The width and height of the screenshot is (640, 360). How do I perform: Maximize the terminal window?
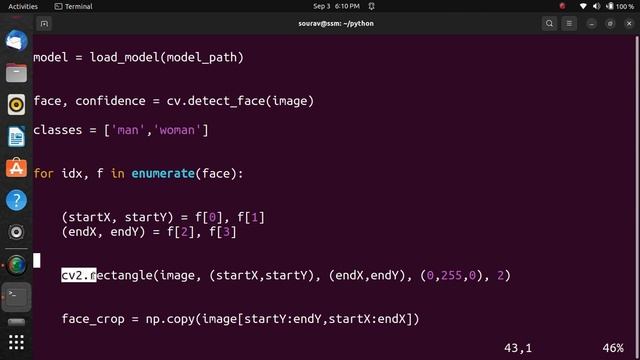(610, 24)
